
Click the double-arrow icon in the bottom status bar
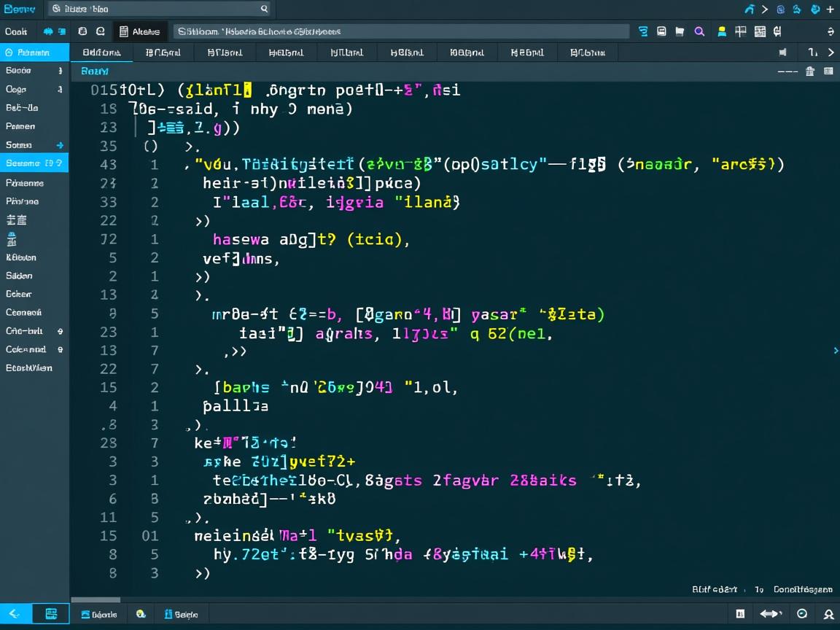click(x=771, y=614)
